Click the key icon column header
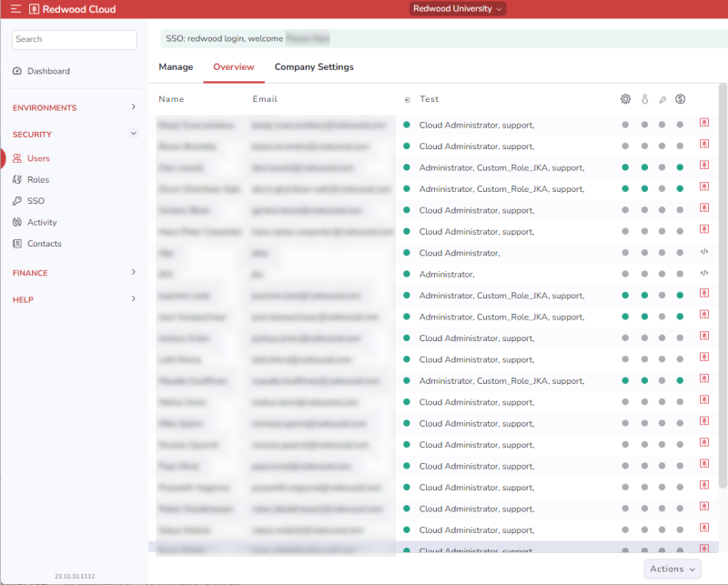The height and width of the screenshot is (585, 728). pyautogui.click(x=662, y=99)
